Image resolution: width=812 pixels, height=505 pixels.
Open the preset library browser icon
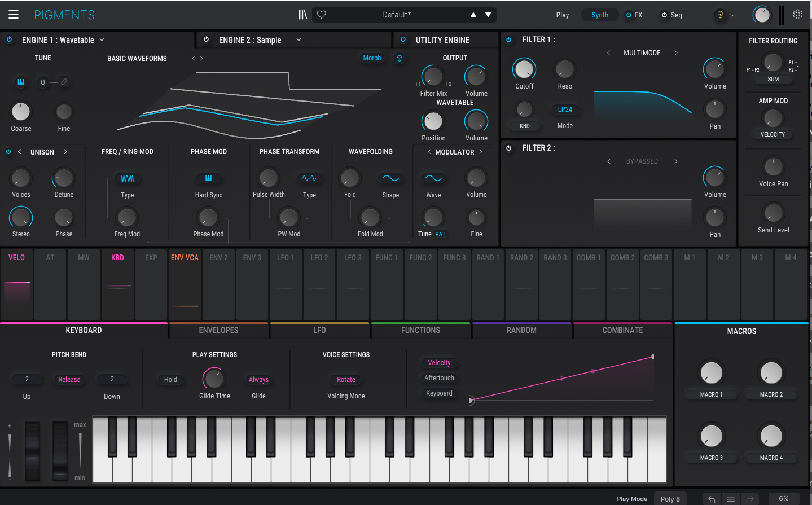pos(303,15)
